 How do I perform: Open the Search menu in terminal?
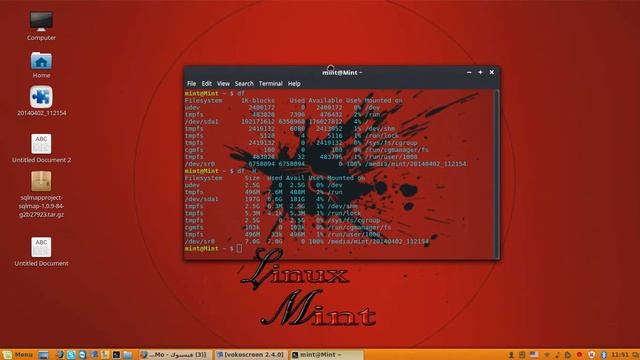pos(244,84)
